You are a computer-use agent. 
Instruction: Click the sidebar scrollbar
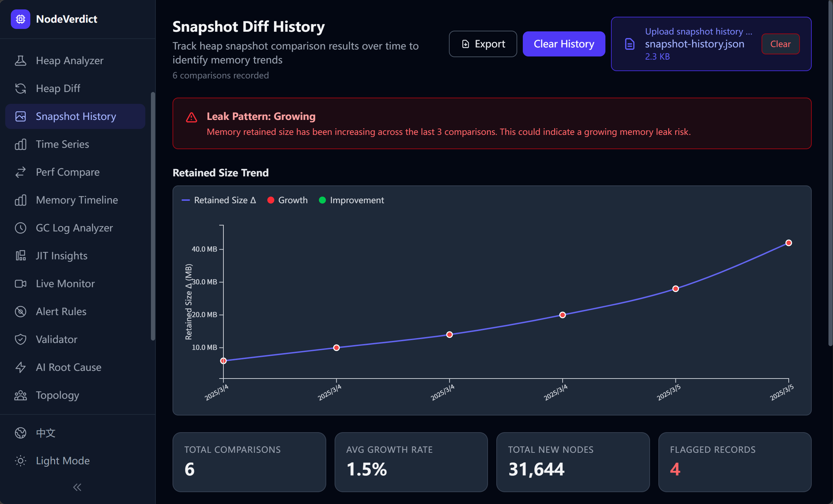153,216
